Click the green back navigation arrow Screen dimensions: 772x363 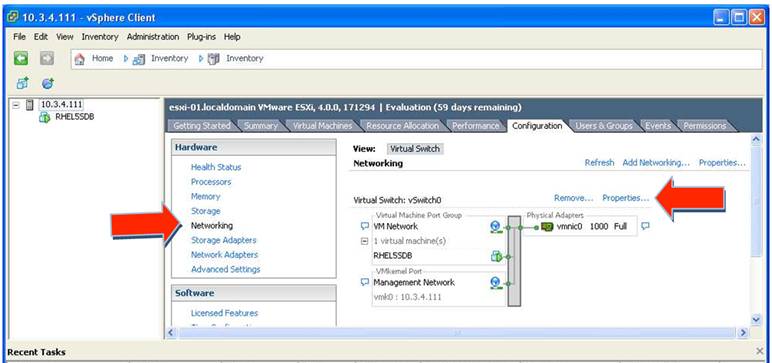point(21,59)
